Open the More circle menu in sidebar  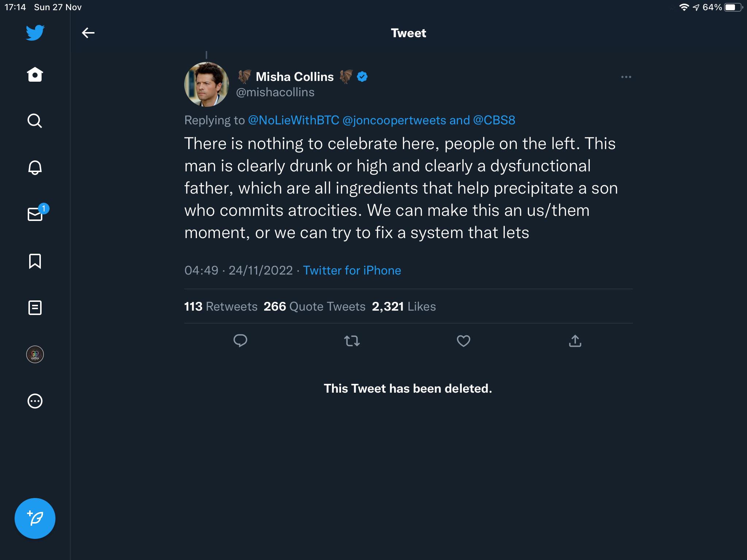(35, 401)
